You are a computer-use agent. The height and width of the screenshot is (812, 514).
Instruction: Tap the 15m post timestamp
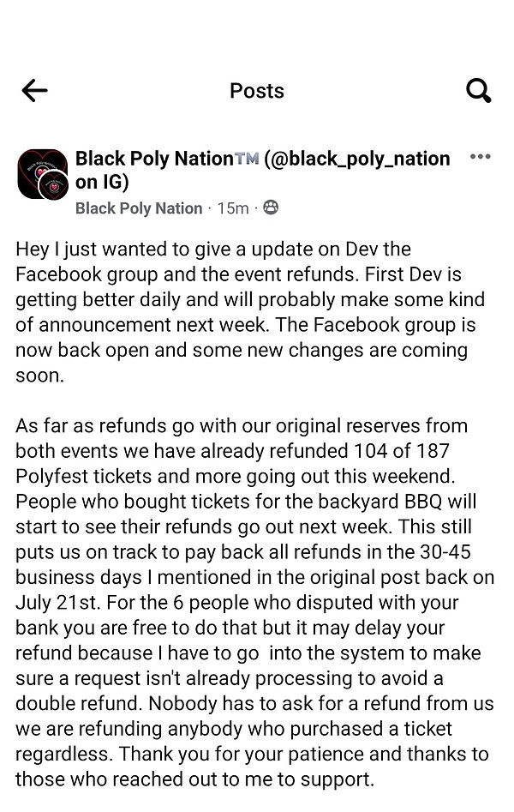click(233, 208)
